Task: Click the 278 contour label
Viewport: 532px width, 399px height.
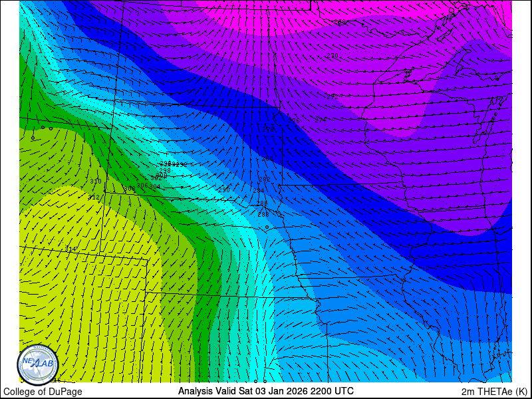Action: click(268, 130)
